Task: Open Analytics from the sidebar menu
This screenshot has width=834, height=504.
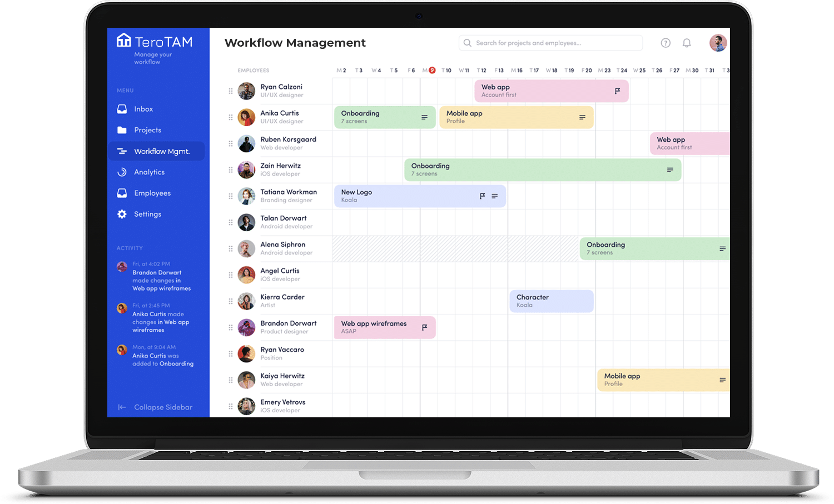Action: (x=148, y=172)
